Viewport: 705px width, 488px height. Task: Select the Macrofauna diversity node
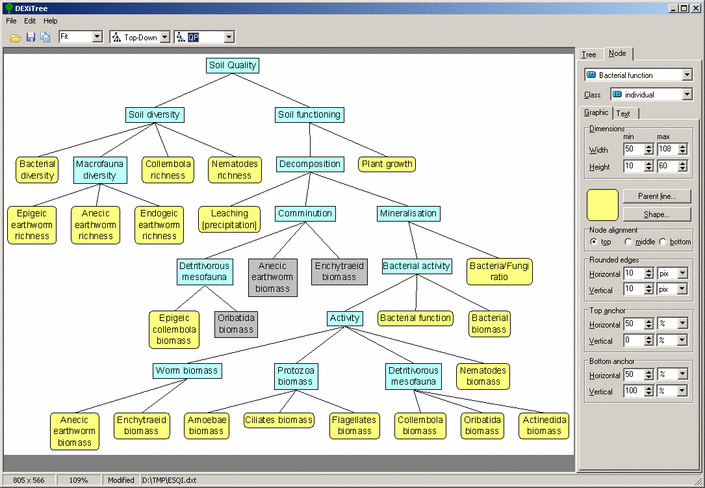click(100, 170)
